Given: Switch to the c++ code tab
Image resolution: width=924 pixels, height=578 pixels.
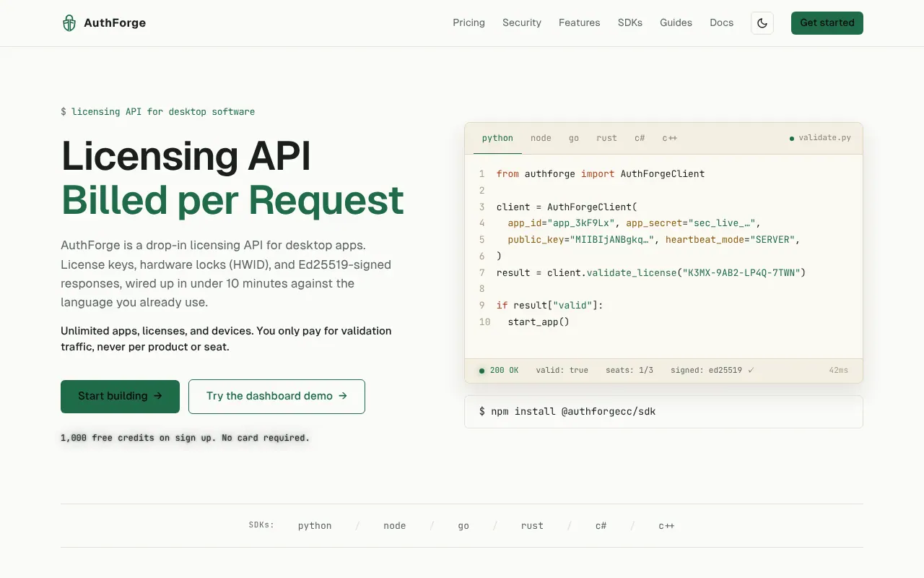Looking at the screenshot, I should pos(670,138).
